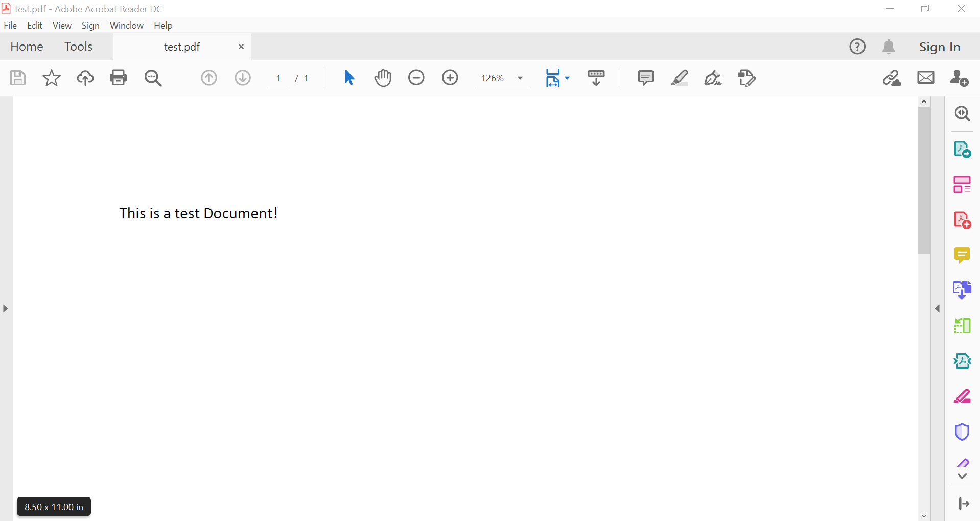The image size is (980, 521).
Task: Open the Redact tool in sidebar
Action: pyautogui.click(x=963, y=396)
